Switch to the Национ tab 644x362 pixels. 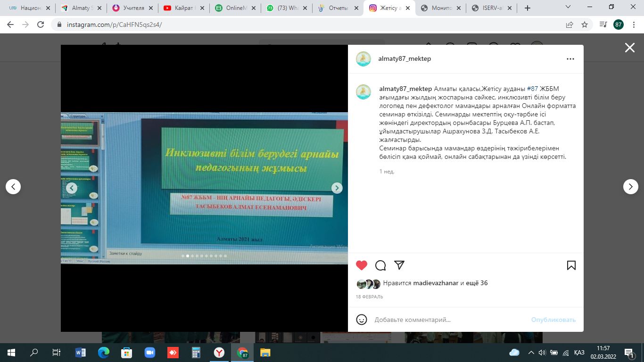(x=30, y=8)
